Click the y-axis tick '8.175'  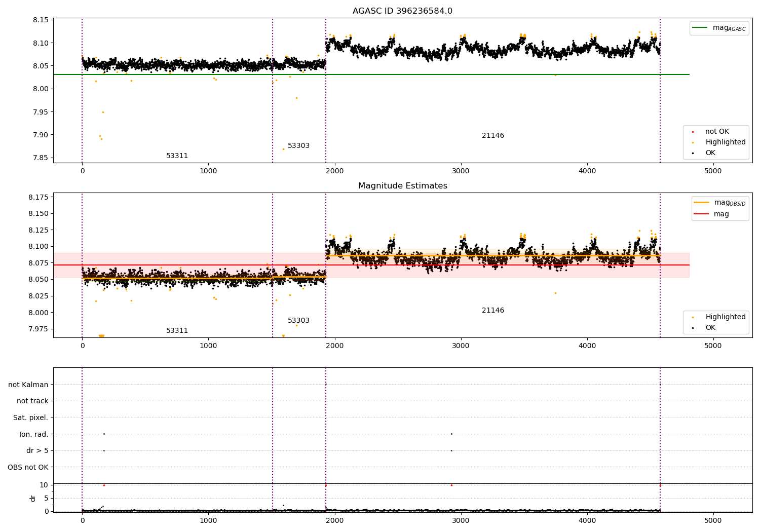pyautogui.click(x=39, y=197)
